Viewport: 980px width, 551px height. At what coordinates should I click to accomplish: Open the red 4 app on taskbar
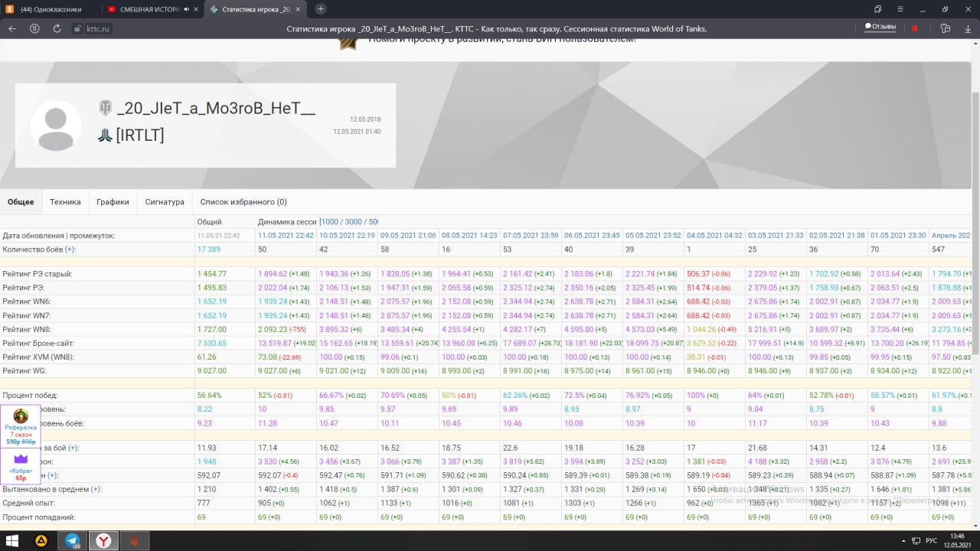133,540
